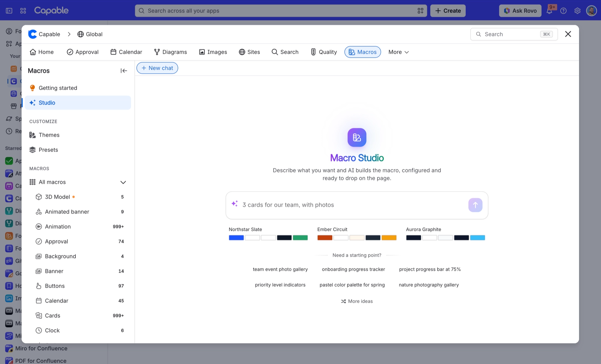This screenshot has width=601, height=364.
Task: Toggle the left sidebar panel icon
Action: click(9, 11)
